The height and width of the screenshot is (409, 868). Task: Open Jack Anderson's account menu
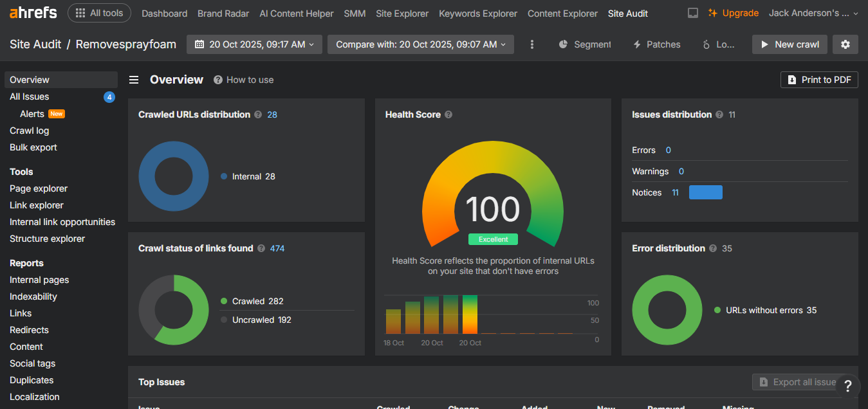pyautogui.click(x=813, y=13)
